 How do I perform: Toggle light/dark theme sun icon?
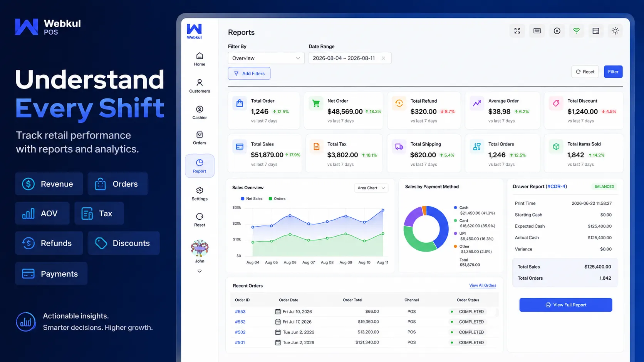(615, 31)
